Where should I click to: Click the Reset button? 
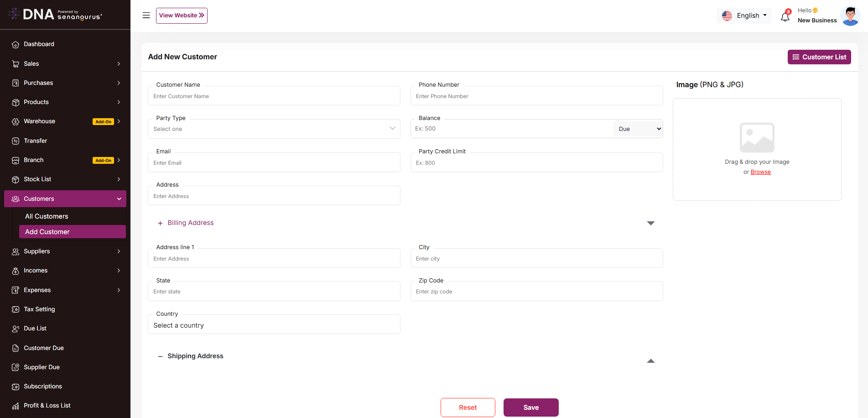pyautogui.click(x=468, y=408)
